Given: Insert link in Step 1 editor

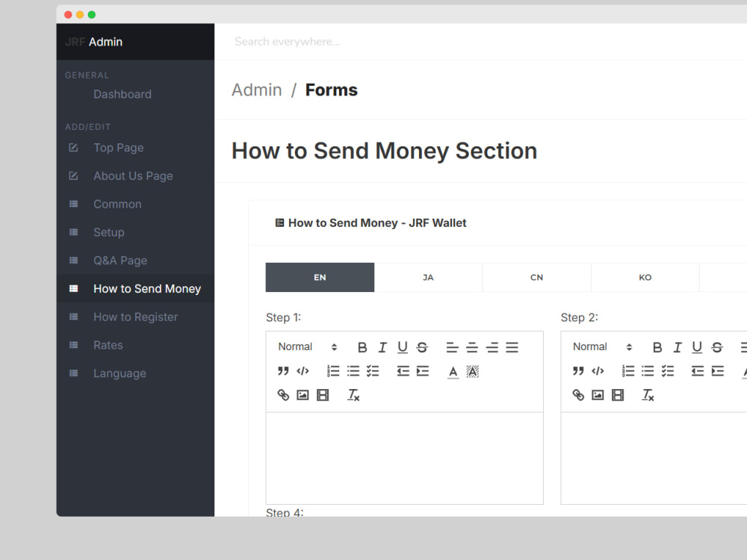Looking at the screenshot, I should click(x=283, y=395).
